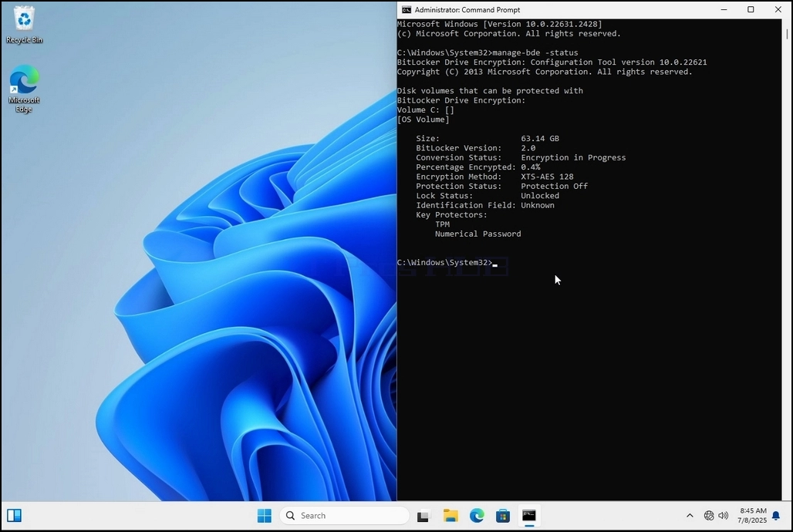Close the Administrator: Command Prompt window
Screen dimensions: 793x532
click(x=778, y=9)
